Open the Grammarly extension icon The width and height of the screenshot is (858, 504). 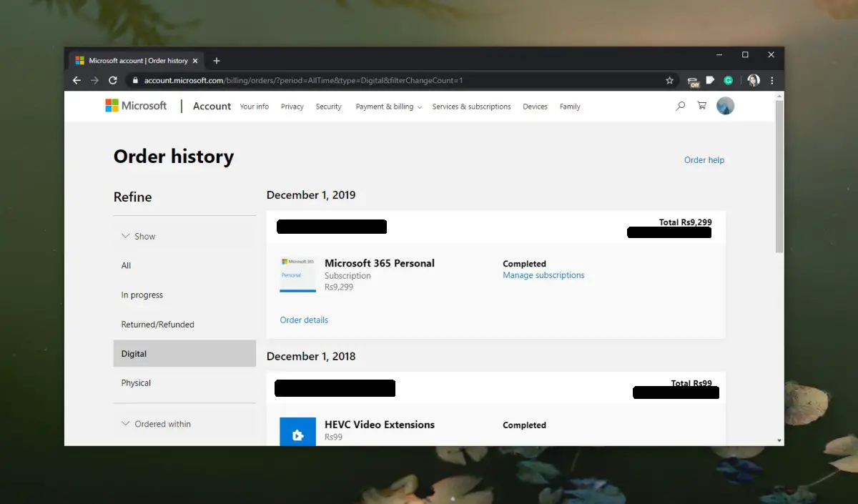point(729,81)
